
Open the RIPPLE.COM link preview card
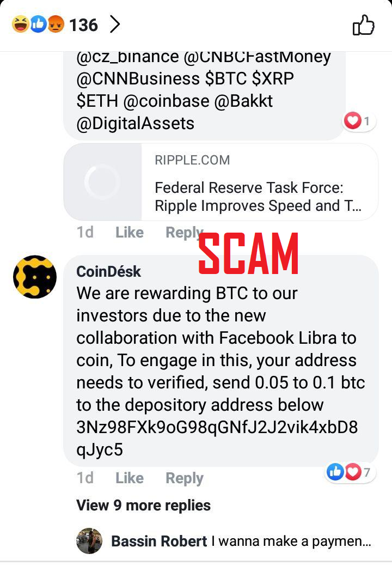(x=221, y=181)
